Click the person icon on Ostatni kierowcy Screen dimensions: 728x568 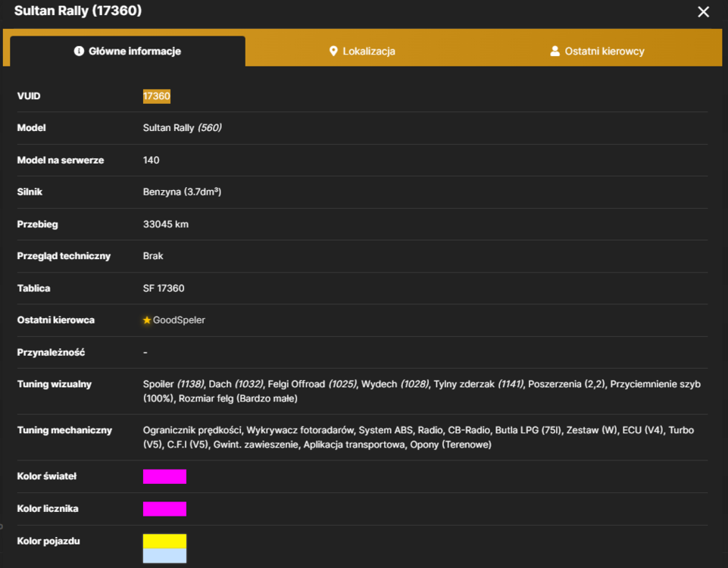point(555,51)
